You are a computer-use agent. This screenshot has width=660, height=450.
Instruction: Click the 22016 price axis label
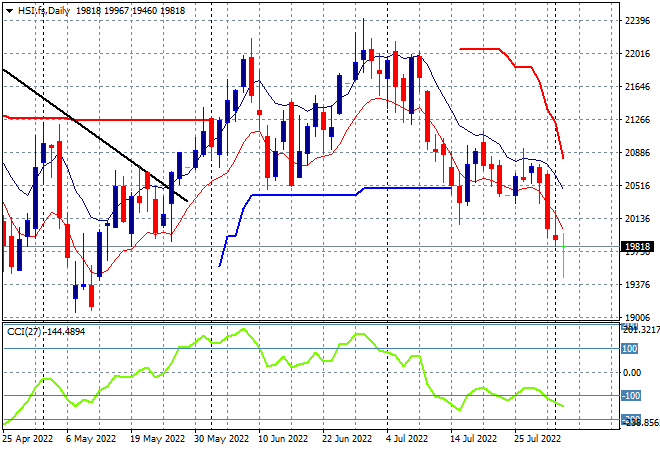(637, 54)
